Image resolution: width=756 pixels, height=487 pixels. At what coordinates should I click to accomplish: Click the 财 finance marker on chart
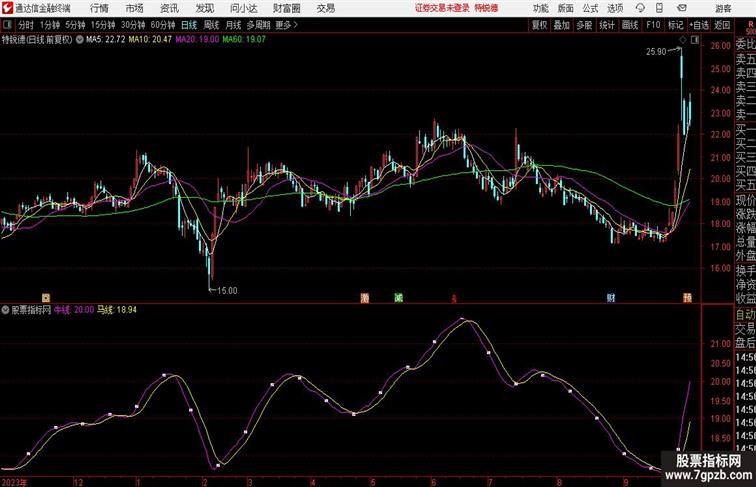609,298
